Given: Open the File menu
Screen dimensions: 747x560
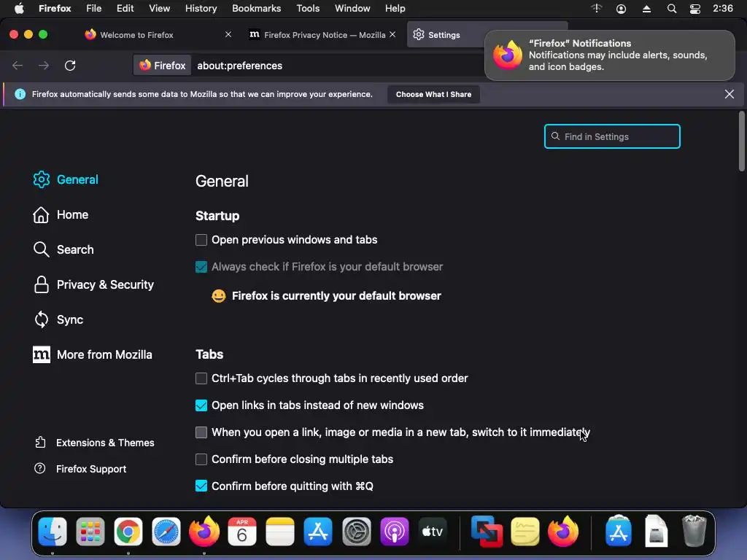Looking at the screenshot, I should (x=94, y=9).
